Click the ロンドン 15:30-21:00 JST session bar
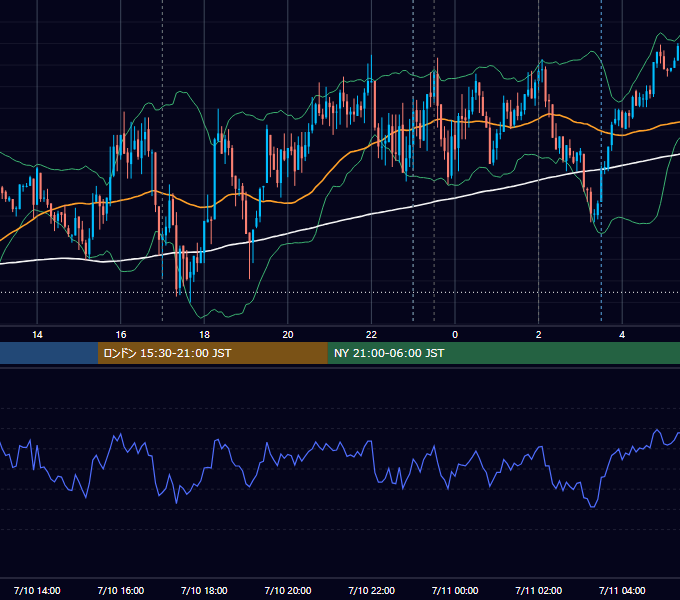This screenshot has height=600, width=680. point(212,353)
